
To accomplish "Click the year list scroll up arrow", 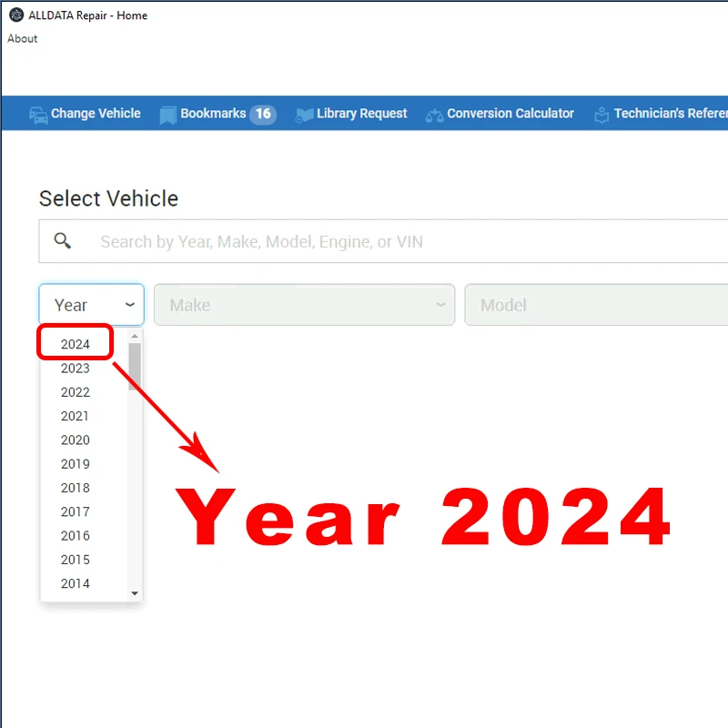I will tap(135, 336).
